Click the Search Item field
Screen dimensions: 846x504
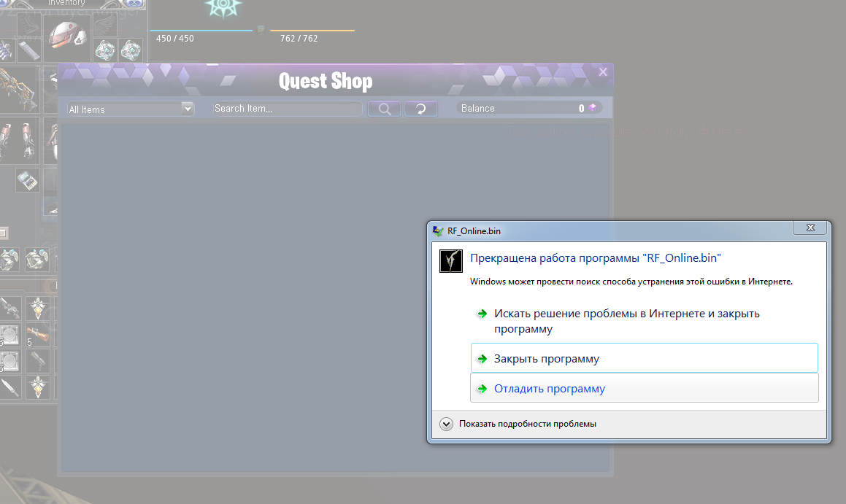[x=288, y=109]
